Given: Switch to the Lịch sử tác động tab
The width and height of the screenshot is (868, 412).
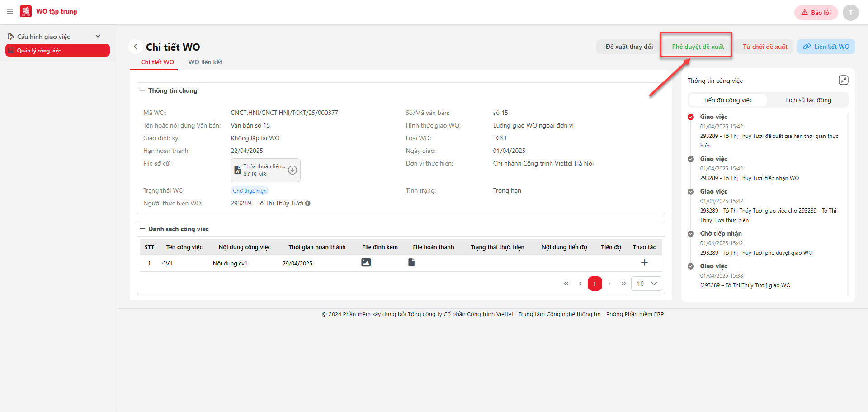Looking at the screenshot, I should [808, 100].
